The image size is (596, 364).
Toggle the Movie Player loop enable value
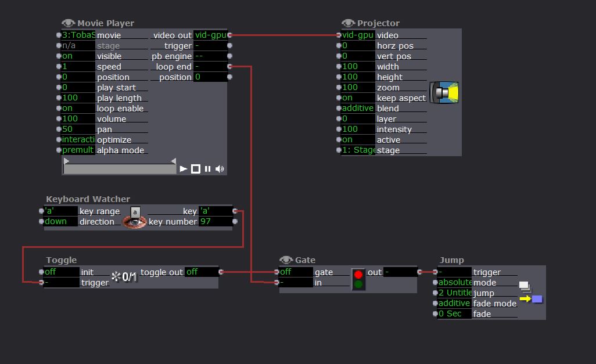78,109
